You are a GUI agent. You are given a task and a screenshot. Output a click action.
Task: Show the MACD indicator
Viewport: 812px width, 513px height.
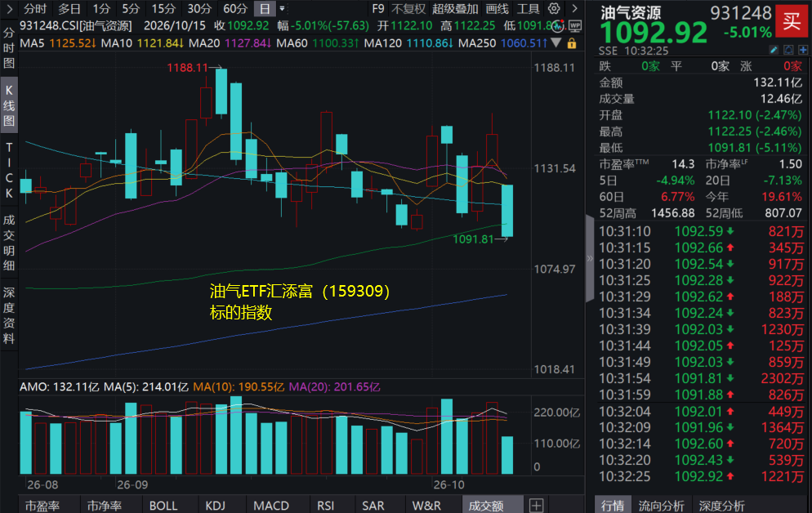coord(271,506)
